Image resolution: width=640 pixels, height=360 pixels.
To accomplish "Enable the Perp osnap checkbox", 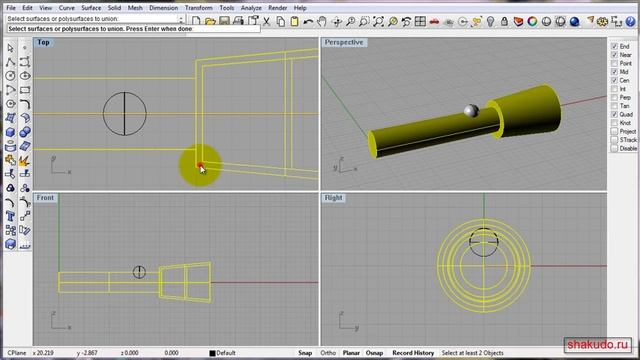I will point(614,97).
